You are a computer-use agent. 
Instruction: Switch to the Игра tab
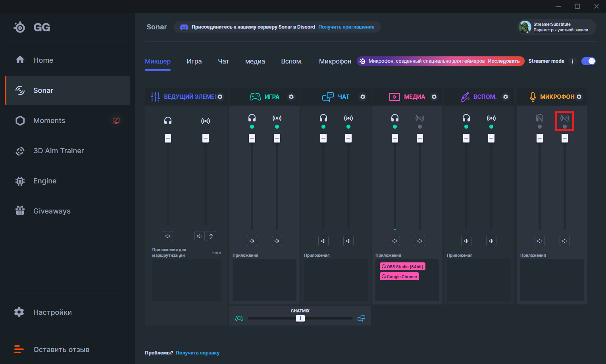(x=194, y=61)
